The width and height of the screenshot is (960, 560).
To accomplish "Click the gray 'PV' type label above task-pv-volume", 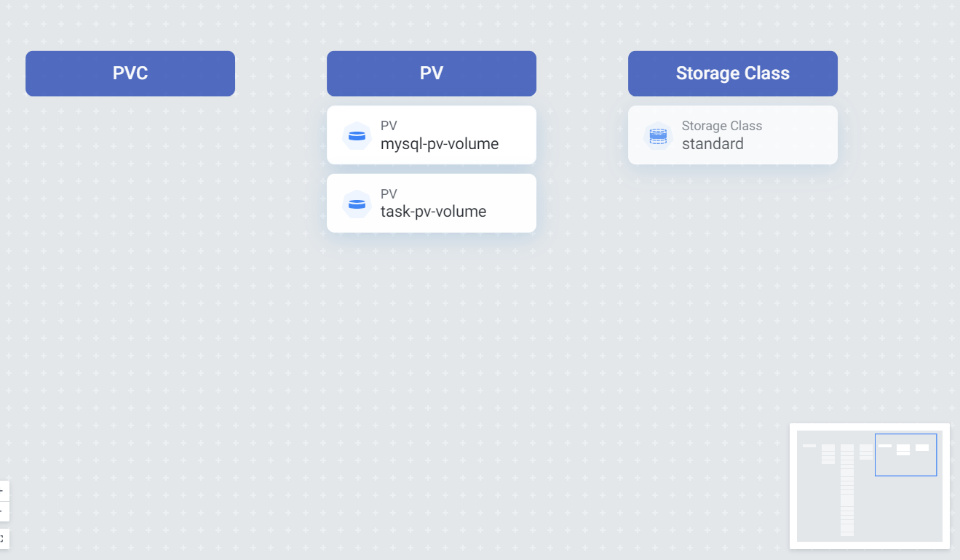I will click(x=389, y=194).
